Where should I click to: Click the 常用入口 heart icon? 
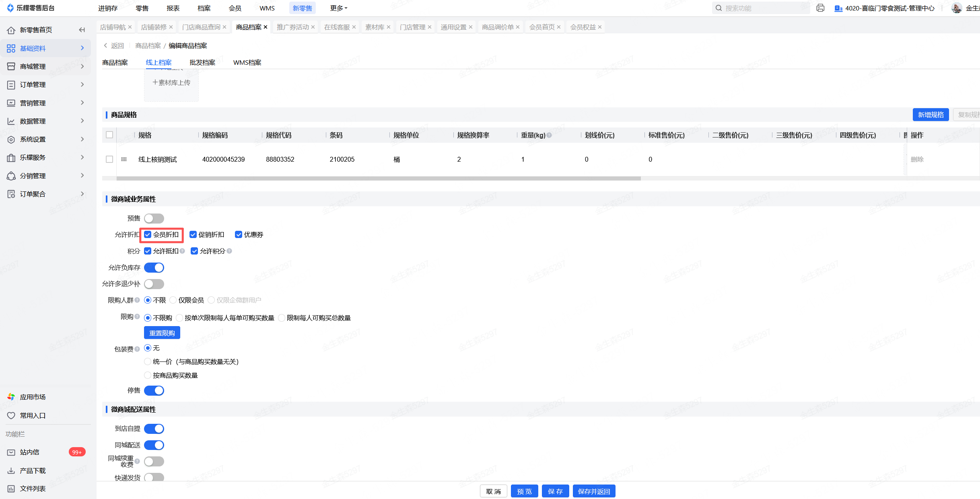tap(11, 415)
